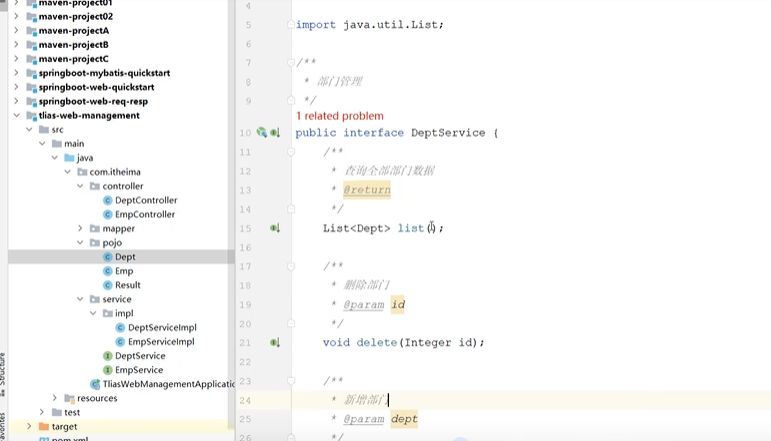Viewport: 771px width, 441px height.
Task: Click the target folder icon
Action: (x=44, y=427)
